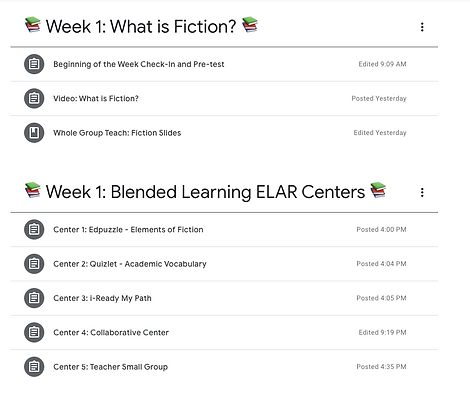The height and width of the screenshot is (396, 470).
Task: Open three-dot menu for Week 1: What is Fiction?
Action: click(422, 27)
